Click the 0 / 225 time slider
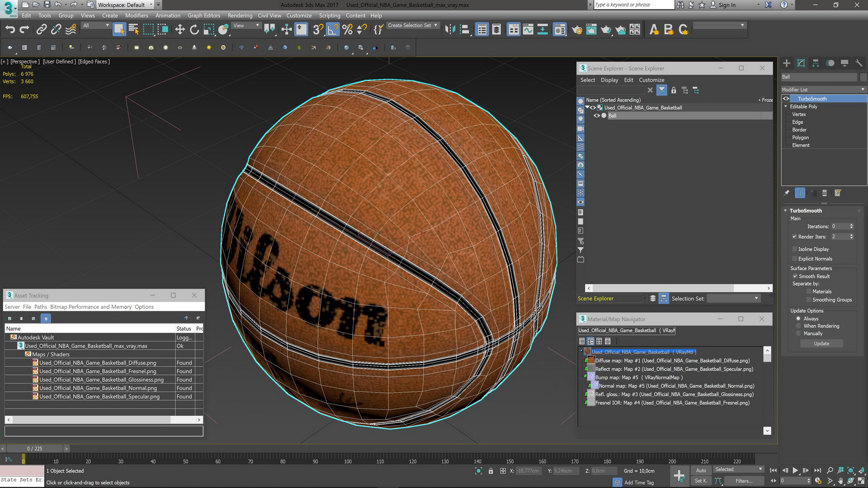868x488 pixels. point(35,449)
